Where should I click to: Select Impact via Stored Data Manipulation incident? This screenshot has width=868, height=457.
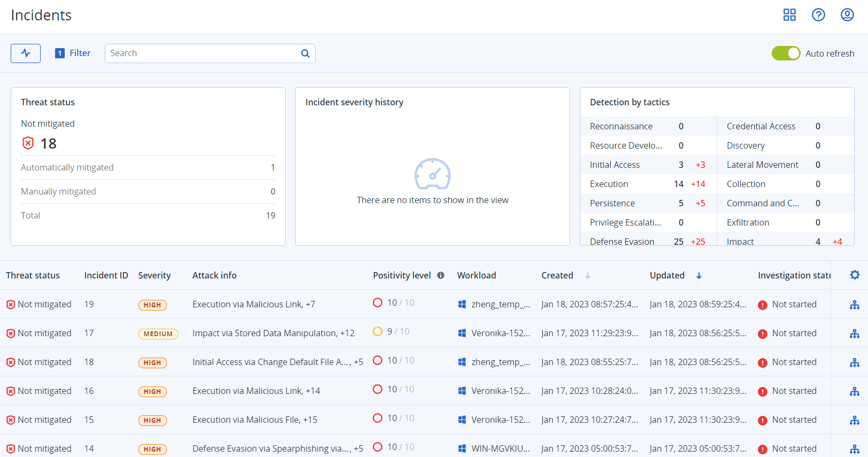pos(273,333)
